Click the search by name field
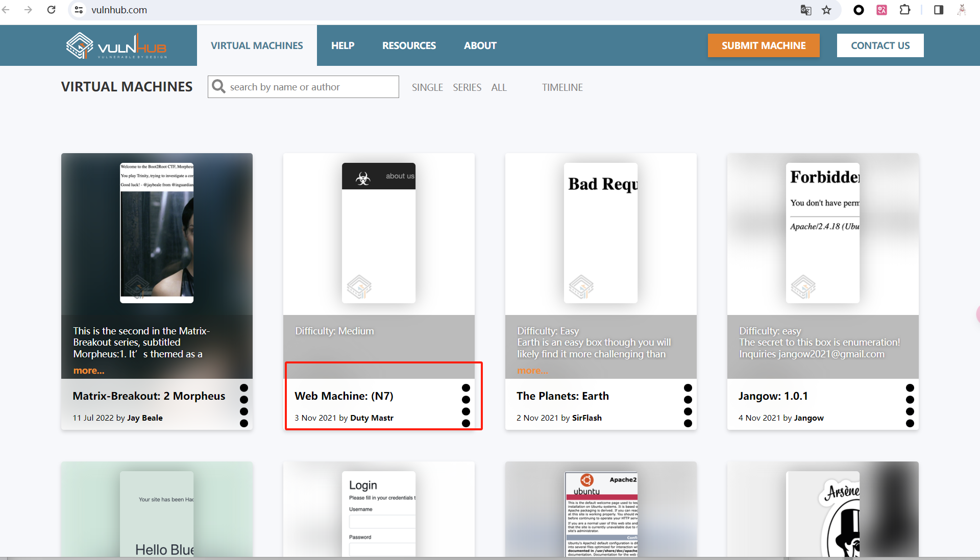The width and height of the screenshot is (980, 560). point(311,87)
